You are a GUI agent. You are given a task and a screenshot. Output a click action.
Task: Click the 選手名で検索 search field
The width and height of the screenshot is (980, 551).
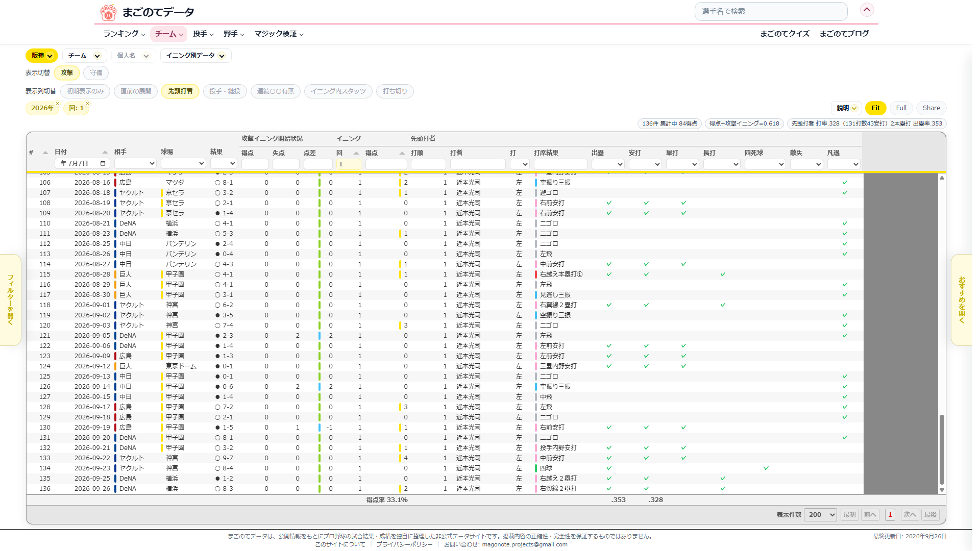[x=771, y=11]
